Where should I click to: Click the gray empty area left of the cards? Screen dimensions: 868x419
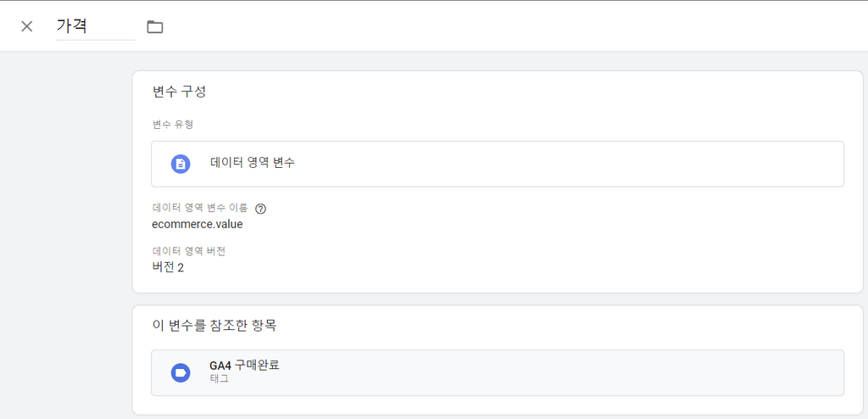[x=65, y=232]
